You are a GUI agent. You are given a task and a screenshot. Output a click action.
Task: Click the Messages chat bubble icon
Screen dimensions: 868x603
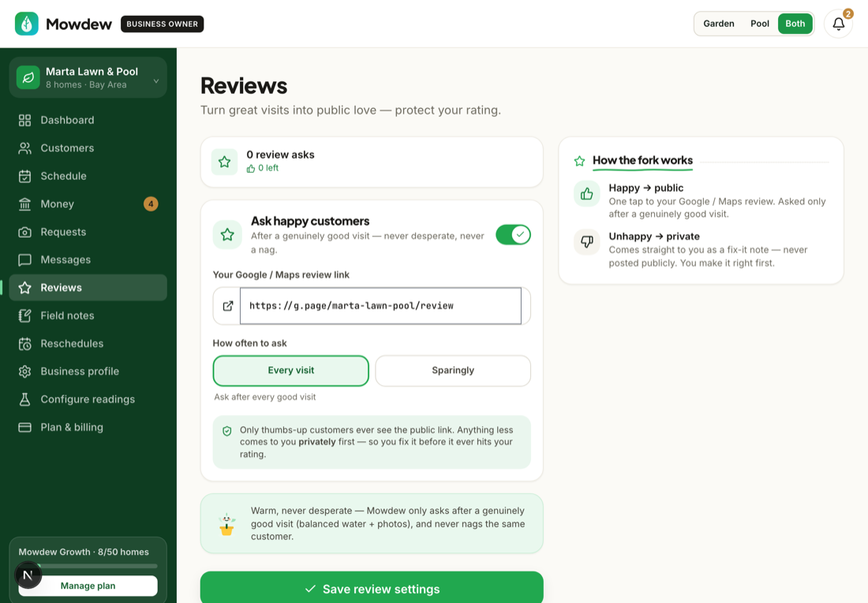point(25,260)
